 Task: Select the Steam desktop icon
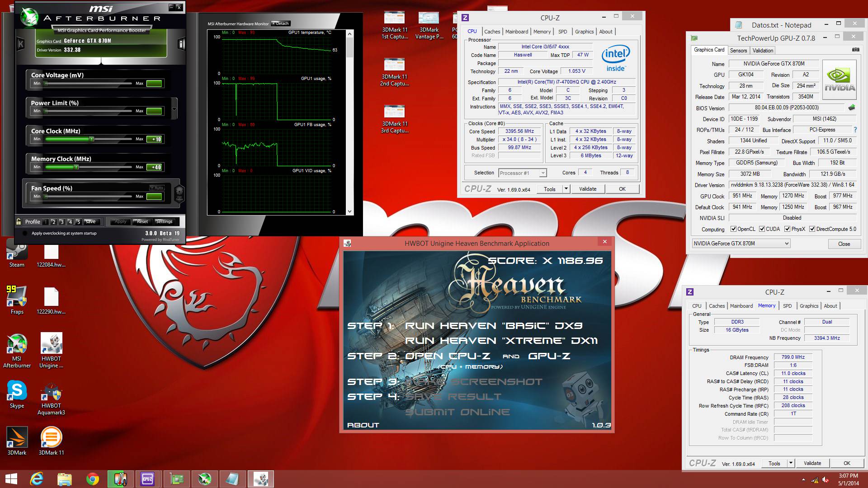[x=17, y=254]
